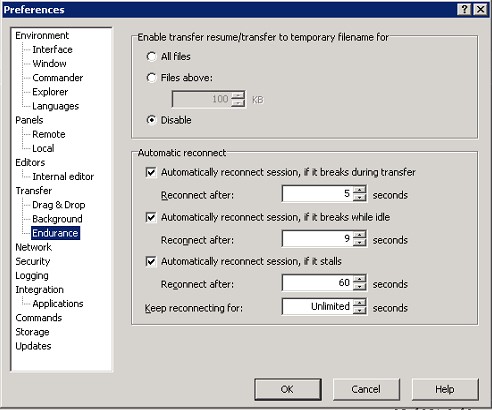Uncheck reconnect if session breaks during transfer
Image resolution: width=492 pixels, height=410 pixels.
pyautogui.click(x=151, y=172)
